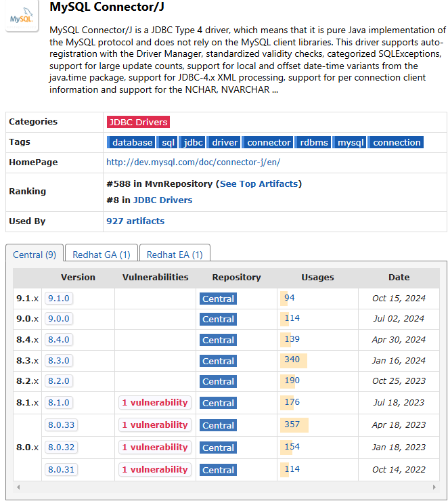The width and height of the screenshot is (448, 501).
Task: Open version 8.2.0
Action: 59,381
